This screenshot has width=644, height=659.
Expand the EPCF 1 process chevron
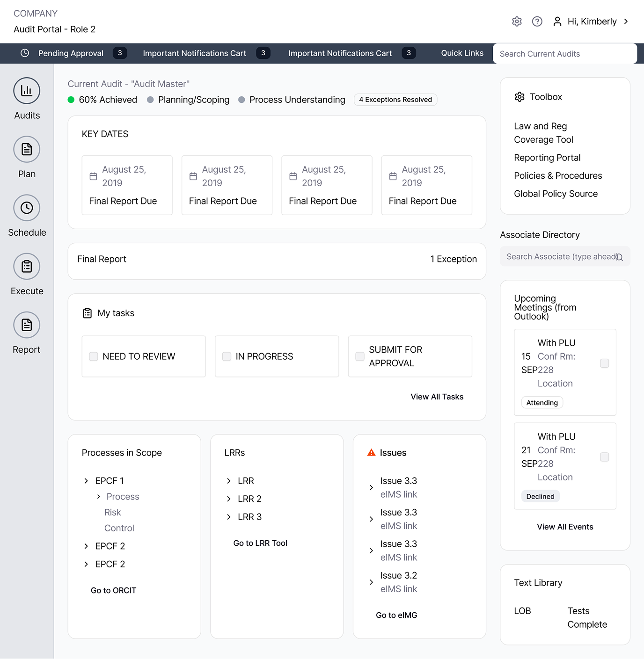pos(86,481)
